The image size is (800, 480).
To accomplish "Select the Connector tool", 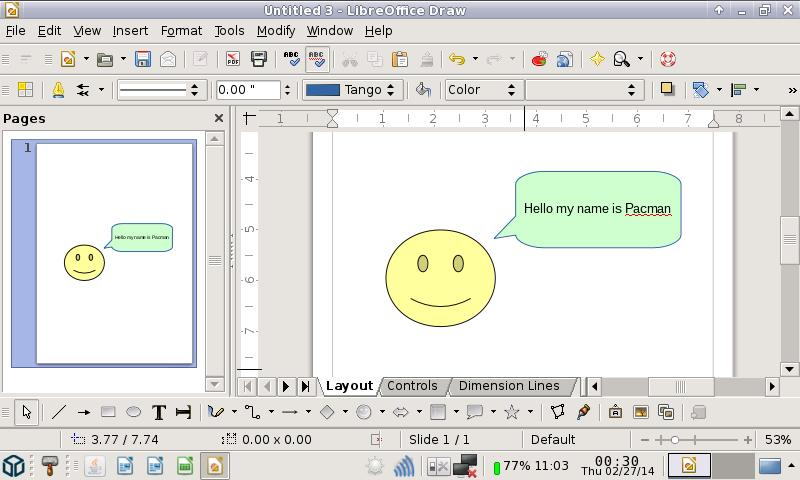I will pyautogui.click(x=253, y=412).
